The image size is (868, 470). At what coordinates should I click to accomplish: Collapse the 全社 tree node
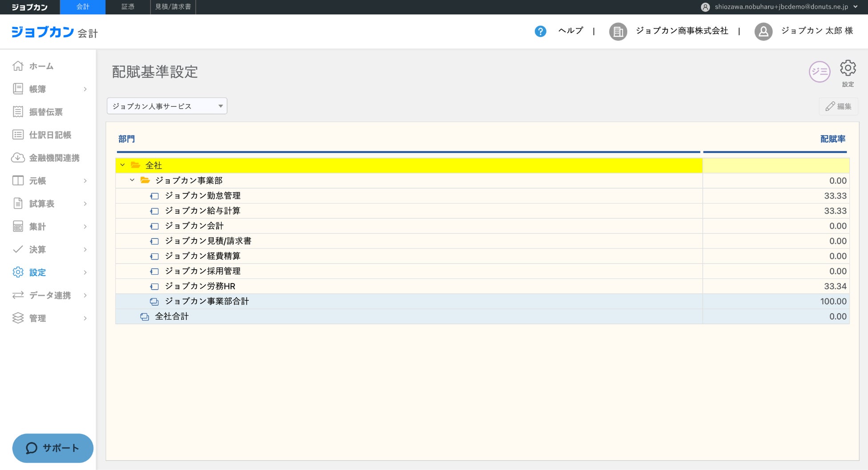(122, 165)
